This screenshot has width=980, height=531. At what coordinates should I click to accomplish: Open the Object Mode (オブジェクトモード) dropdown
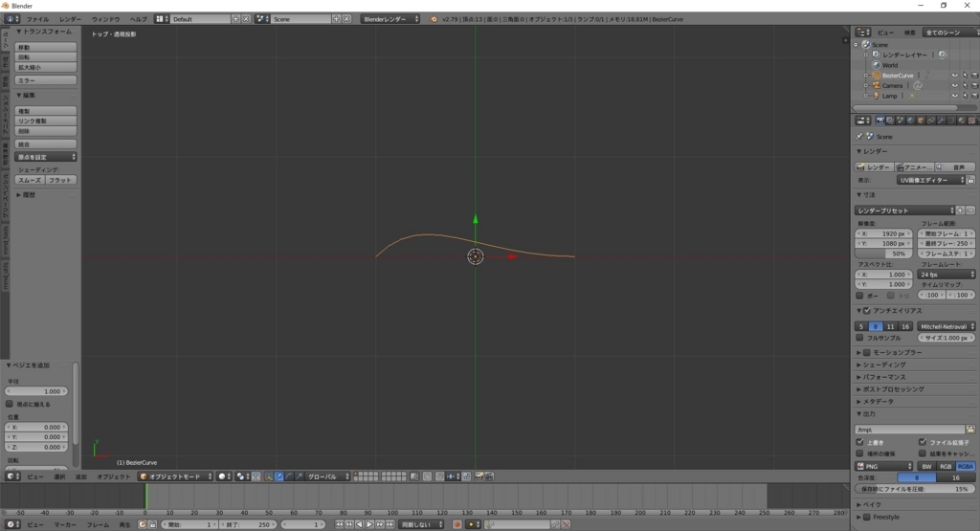pos(176,476)
